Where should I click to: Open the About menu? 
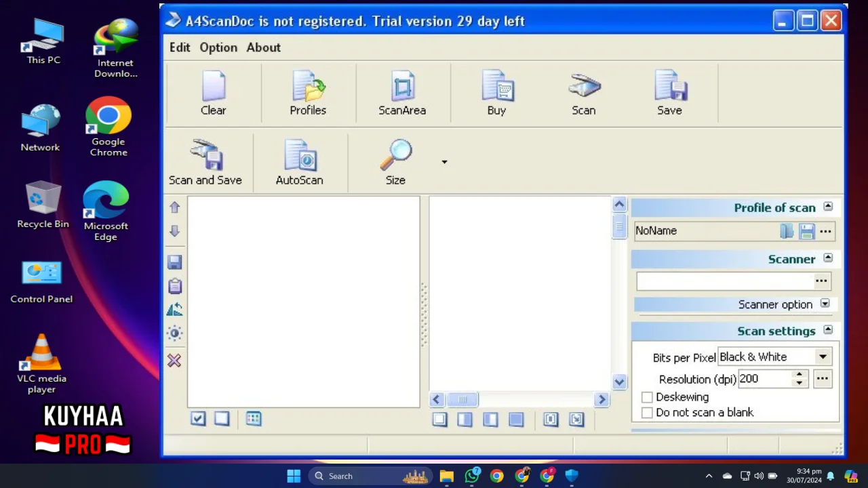click(263, 47)
